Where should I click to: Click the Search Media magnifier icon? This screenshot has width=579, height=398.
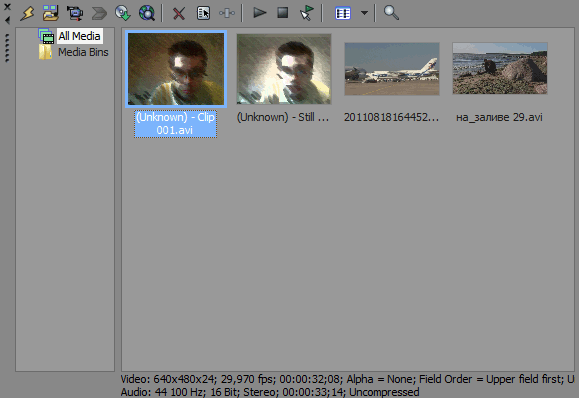click(x=391, y=13)
